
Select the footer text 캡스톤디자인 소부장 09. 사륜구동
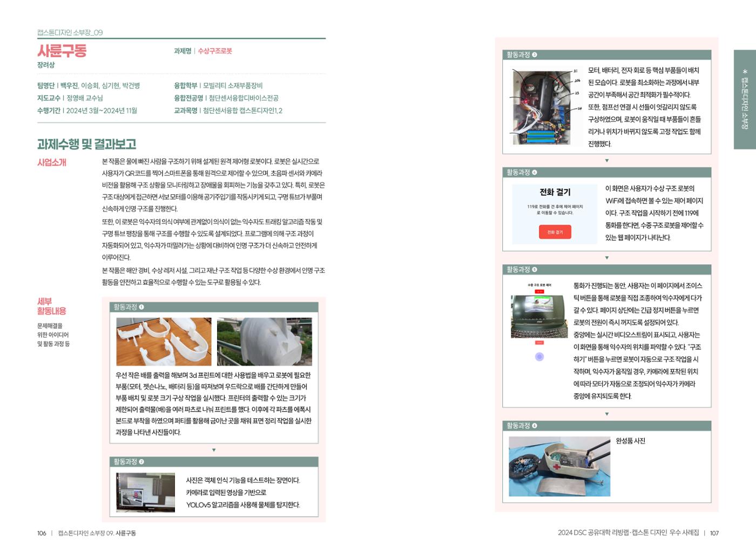pyautogui.click(x=97, y=533)
